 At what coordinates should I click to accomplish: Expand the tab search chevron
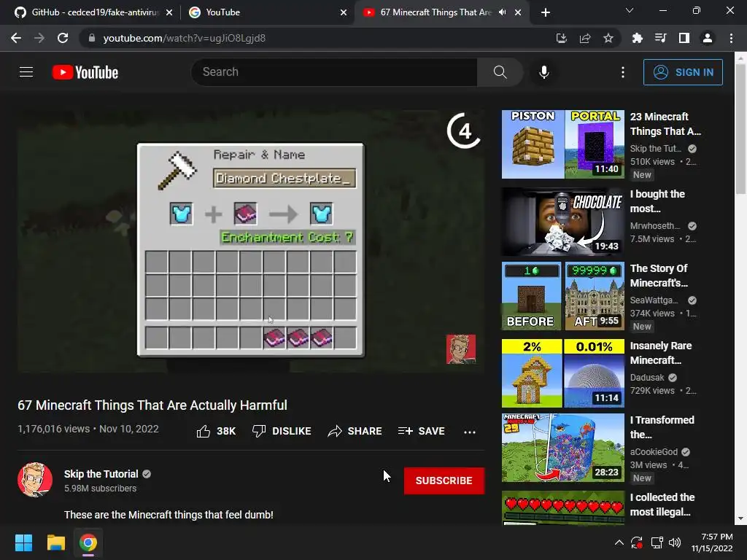click(630, 10)
